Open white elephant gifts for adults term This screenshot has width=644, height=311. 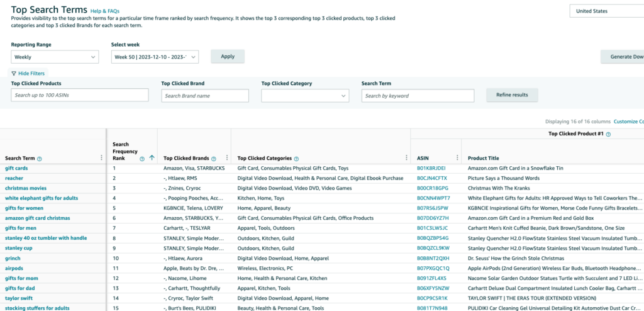[42, 198]
